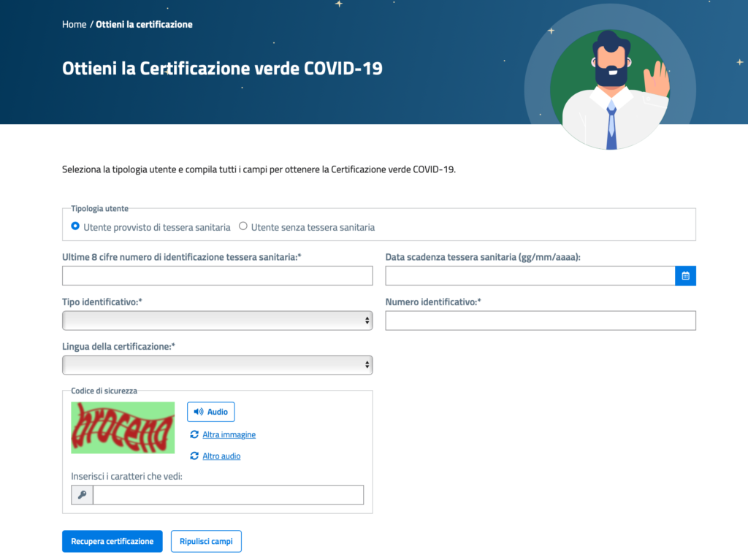
Task: Click 'Ottieni la certificazione' breadcrumb item
Action: 144,24
